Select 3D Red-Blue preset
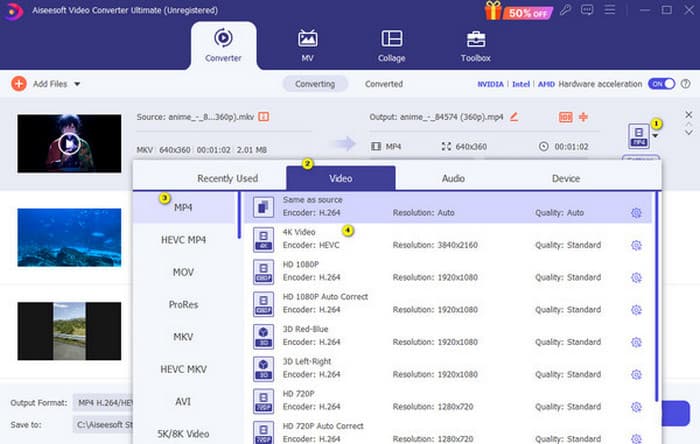 point(448,336)
